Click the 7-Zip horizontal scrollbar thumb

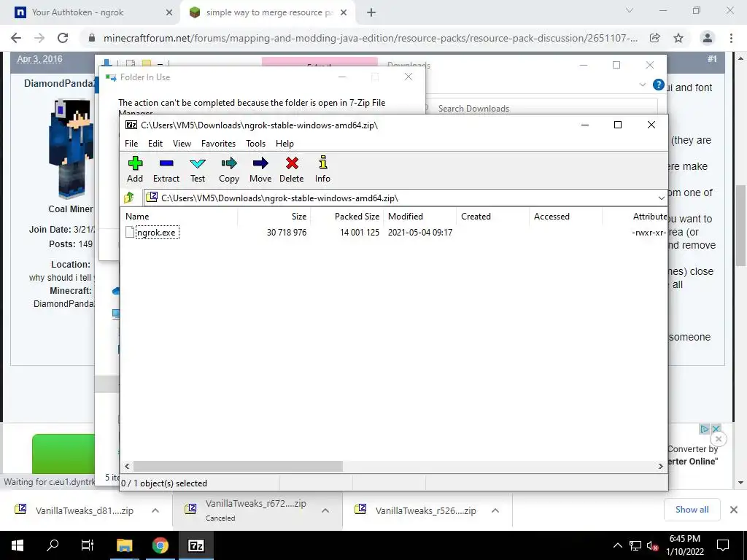[238, 466]
